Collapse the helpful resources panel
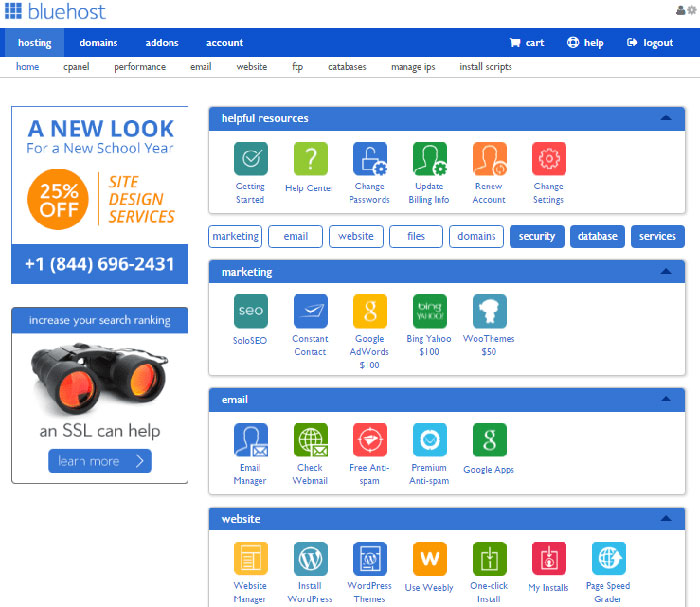The height and width of the screenshot is (607, 700). [x=666, y=118]
